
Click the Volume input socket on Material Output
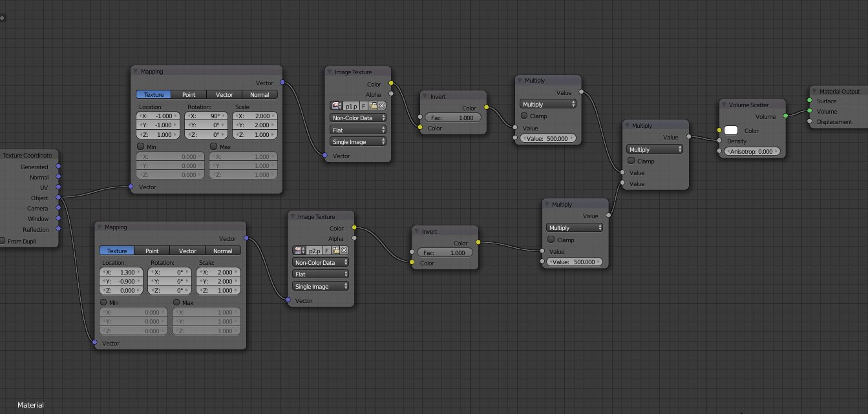[810, 111]
